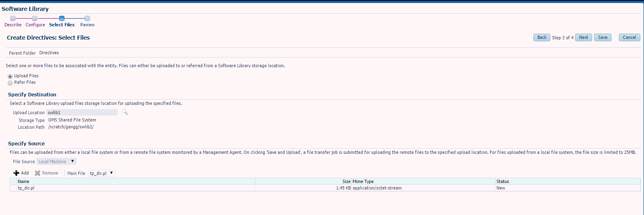Click the Step 3 of 4 indicator

563,38
